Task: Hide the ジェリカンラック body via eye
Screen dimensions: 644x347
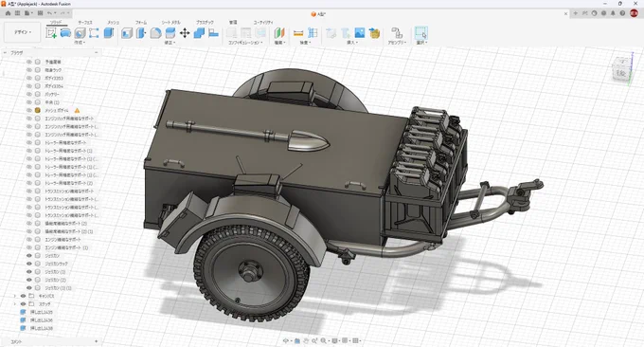Action: coord(29,264)
